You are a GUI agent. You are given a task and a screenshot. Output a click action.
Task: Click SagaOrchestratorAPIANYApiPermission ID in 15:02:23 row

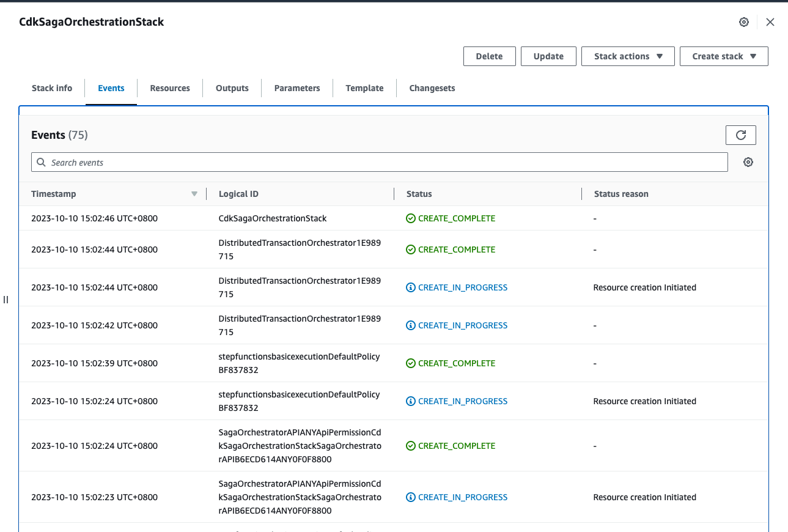tap(300, 497)
